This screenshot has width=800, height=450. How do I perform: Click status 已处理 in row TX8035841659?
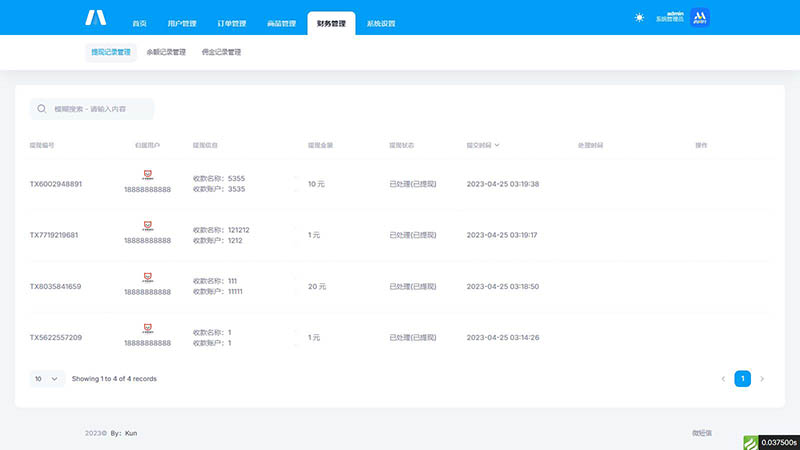pyautogui.click(x=413, y=287)
